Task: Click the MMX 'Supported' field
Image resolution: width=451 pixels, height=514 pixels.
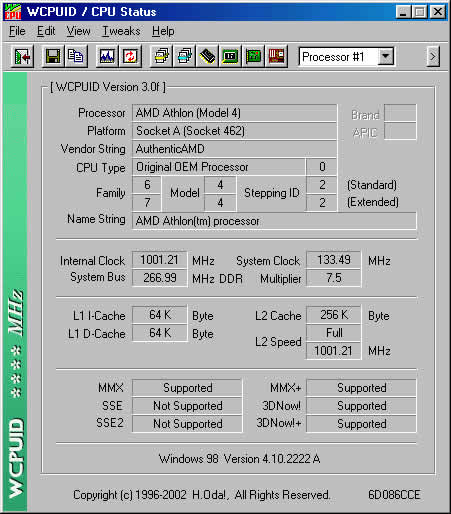Action: coord(187,388)
